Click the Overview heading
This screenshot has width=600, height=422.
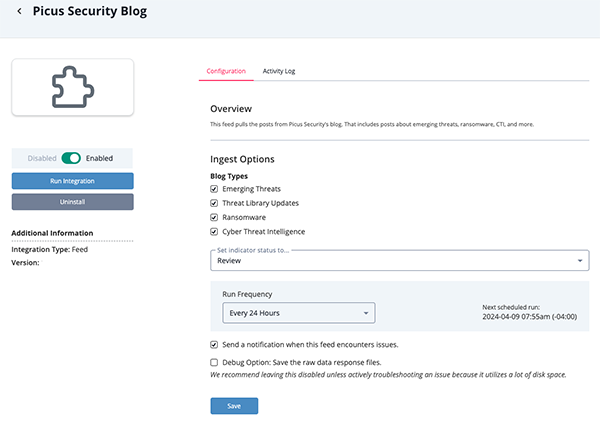coord(231,109)
